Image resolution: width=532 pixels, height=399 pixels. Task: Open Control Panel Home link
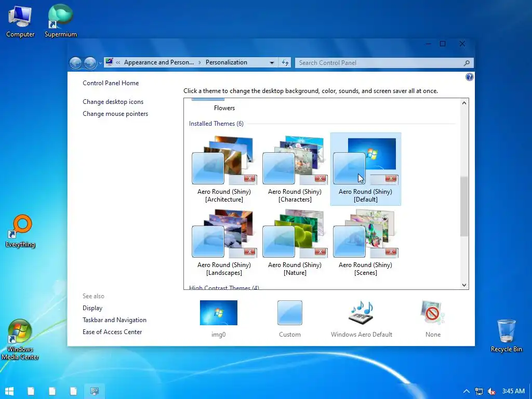[111, 83]
